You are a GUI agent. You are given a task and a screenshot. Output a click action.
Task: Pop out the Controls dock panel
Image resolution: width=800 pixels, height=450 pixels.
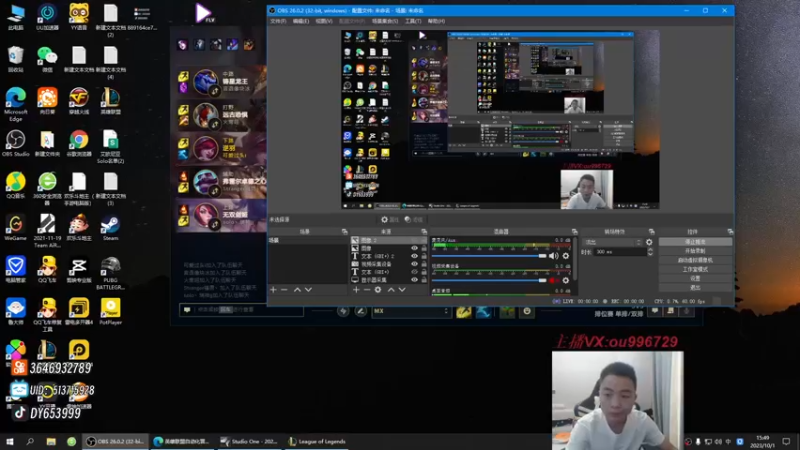[730, 232]
